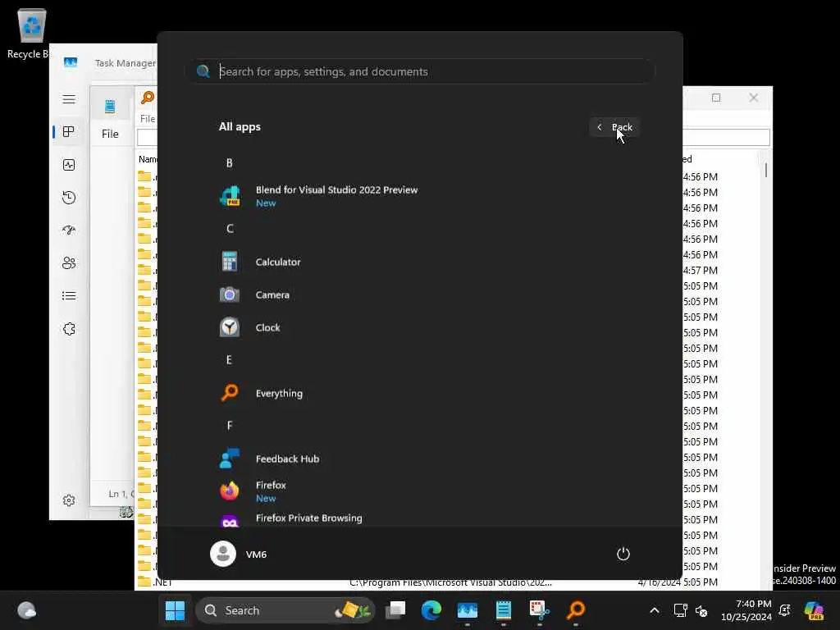Jump to letter C section header
Screen dimensions: 840x630
pos(230,229)
